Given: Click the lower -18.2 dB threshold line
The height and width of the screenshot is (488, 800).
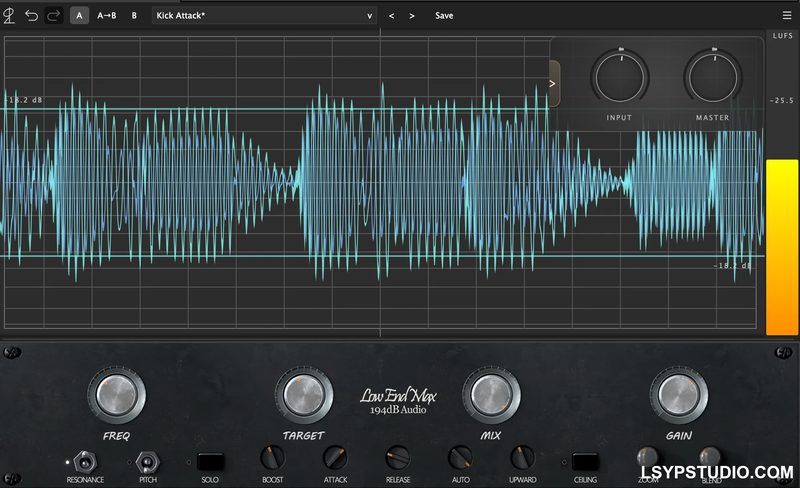Looking at the screenshot, I should (383, 256).
